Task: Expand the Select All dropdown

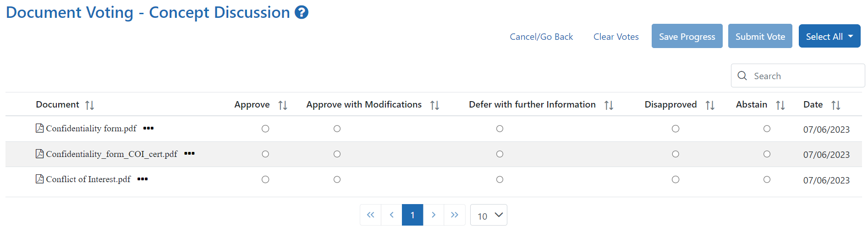Action: (830, 36)
